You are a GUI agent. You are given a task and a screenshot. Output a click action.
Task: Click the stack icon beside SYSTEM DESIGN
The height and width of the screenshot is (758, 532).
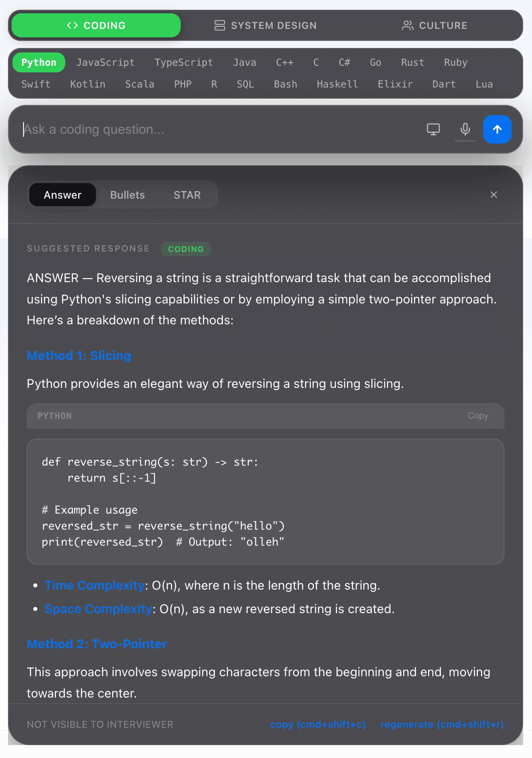pos(219,25)
